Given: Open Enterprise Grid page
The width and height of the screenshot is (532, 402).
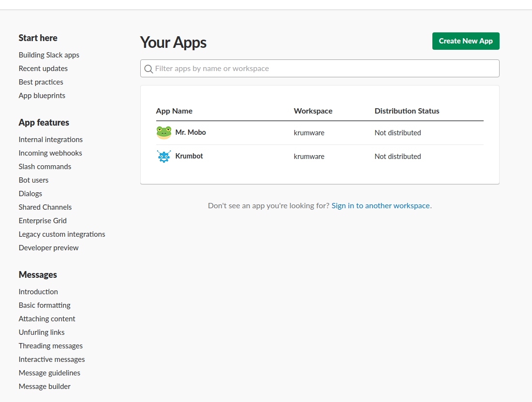Looking at the screenshot, I should pyautogui.click(x=43, y=221).
